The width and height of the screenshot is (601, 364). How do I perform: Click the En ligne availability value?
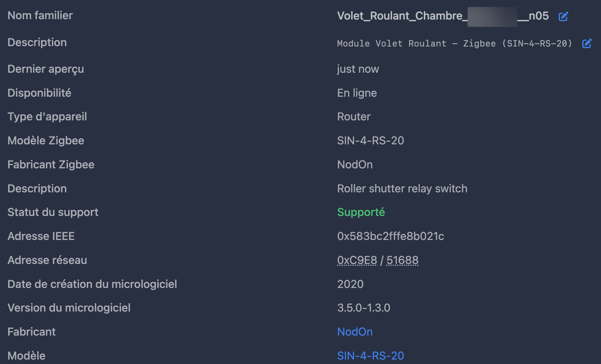coord(357,93)
